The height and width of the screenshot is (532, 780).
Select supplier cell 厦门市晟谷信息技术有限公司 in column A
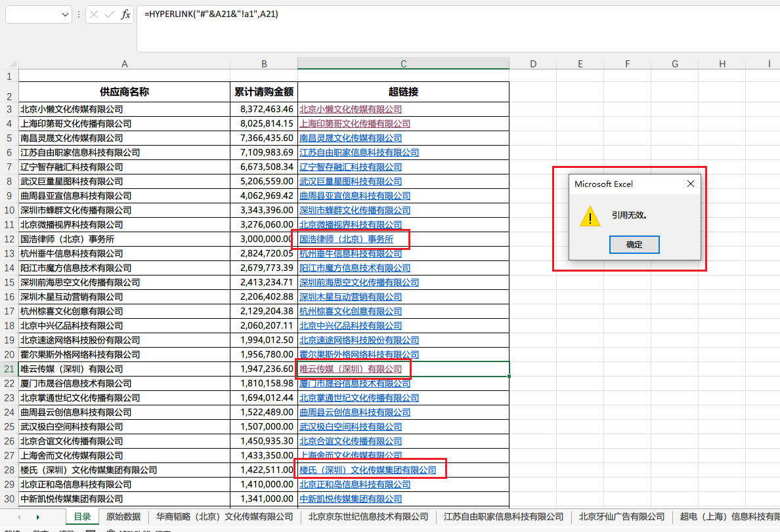click(x=124, y=383)
